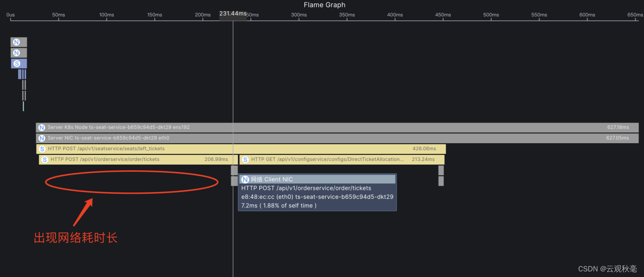
Task: Click the 网络 Client NIC tooltip header
Action: [317, 179]
